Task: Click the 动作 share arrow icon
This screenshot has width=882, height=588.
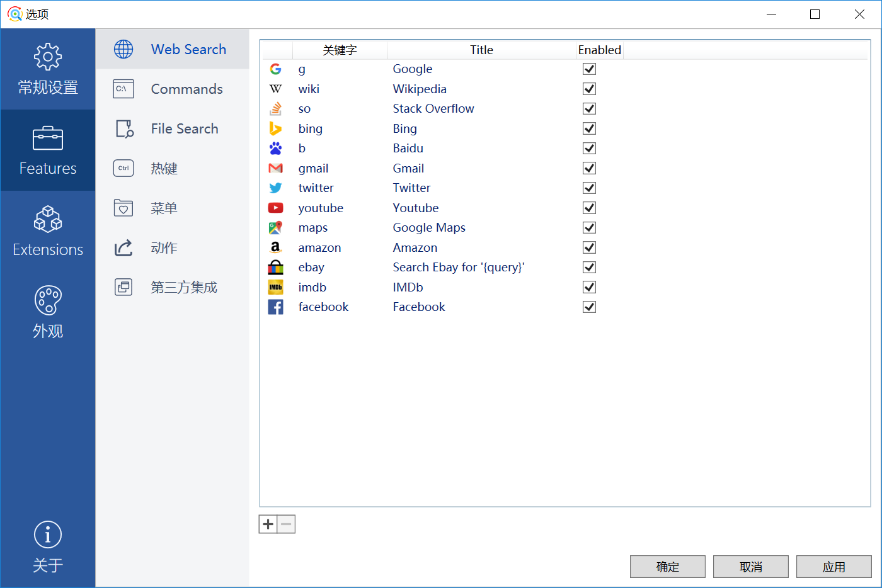Action: coord(123,247)
